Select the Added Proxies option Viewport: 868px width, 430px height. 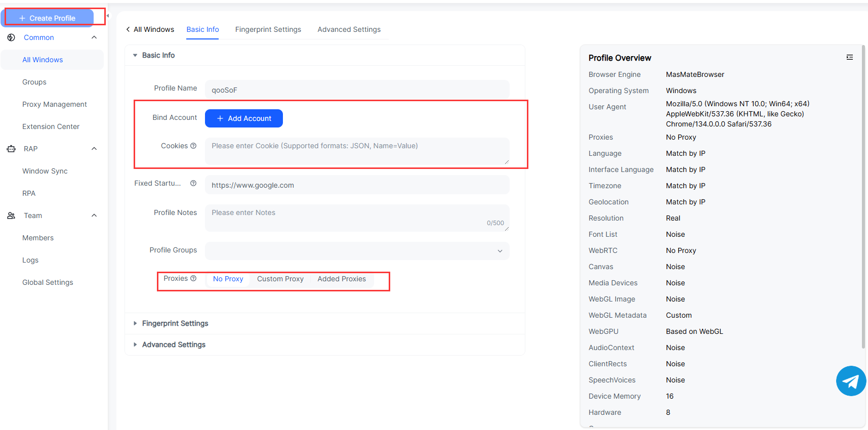pyautogui.click(x=342, y=279)
